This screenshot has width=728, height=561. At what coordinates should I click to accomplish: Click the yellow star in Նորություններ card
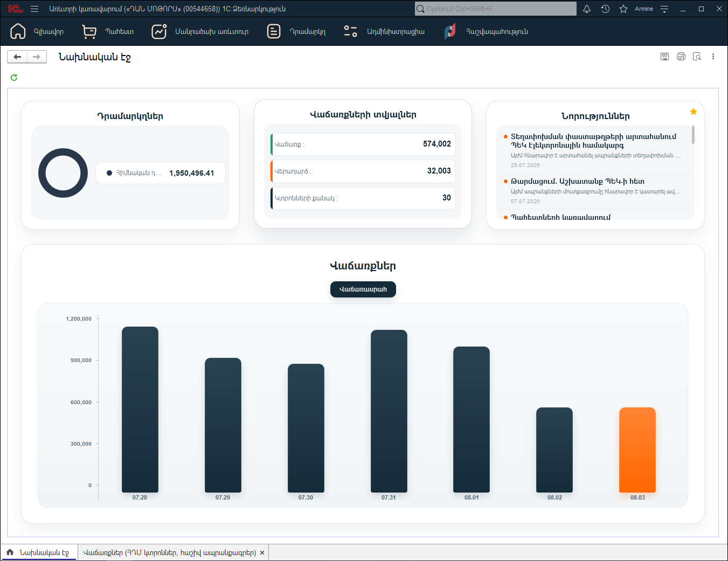[x=694, y=112]
